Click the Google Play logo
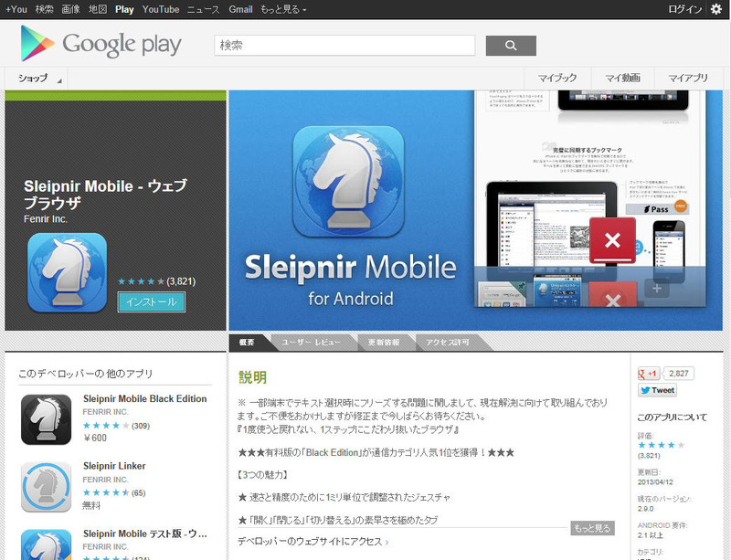This screenshot has width=731, height=560. pyautogui.click(x=101, y=44)
